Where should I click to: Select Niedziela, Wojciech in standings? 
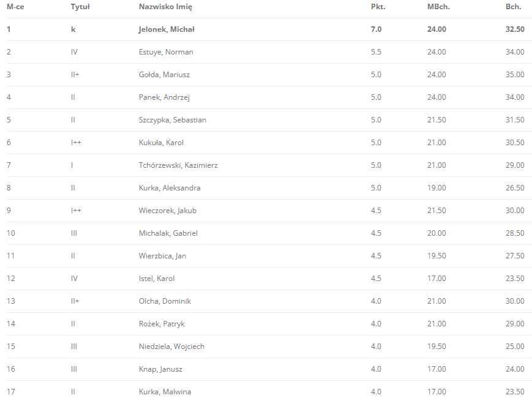pyautogui.click(x=171, y=347)
